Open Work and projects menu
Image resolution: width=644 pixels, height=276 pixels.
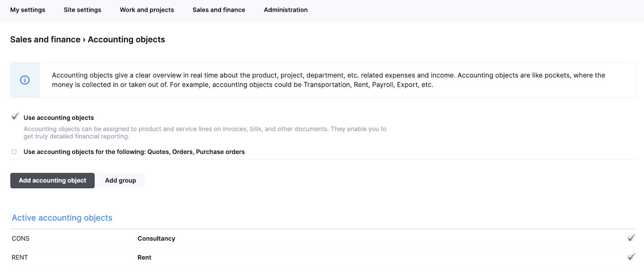coord(147,10)
